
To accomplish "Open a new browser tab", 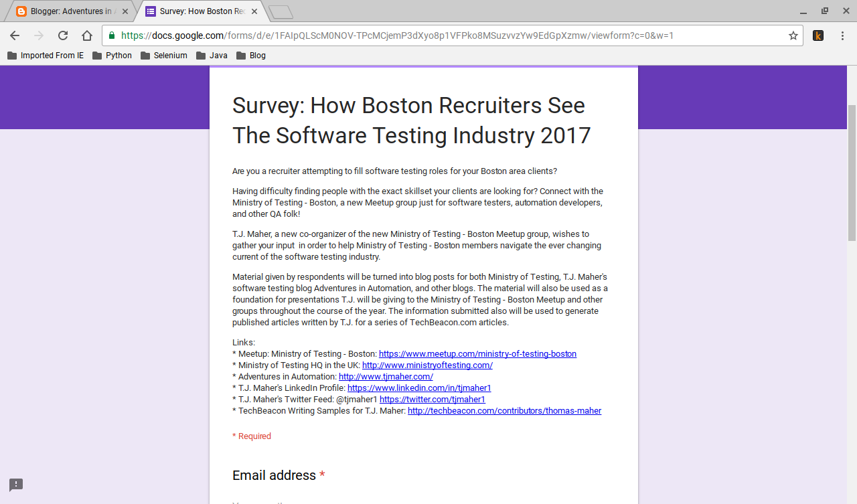I will pos(281,11).
